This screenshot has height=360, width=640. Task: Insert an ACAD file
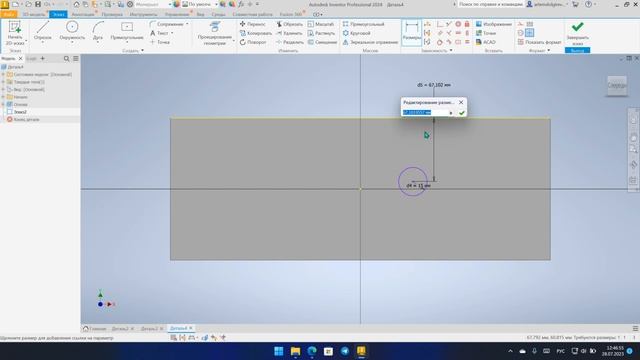click(x=485, y=42)
